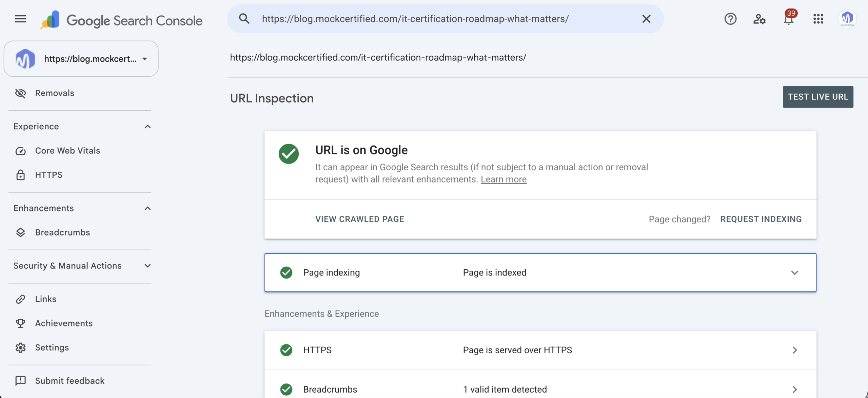Open Core Web Vitals report
Screen dimensions: 868x398
pos(67,151)
